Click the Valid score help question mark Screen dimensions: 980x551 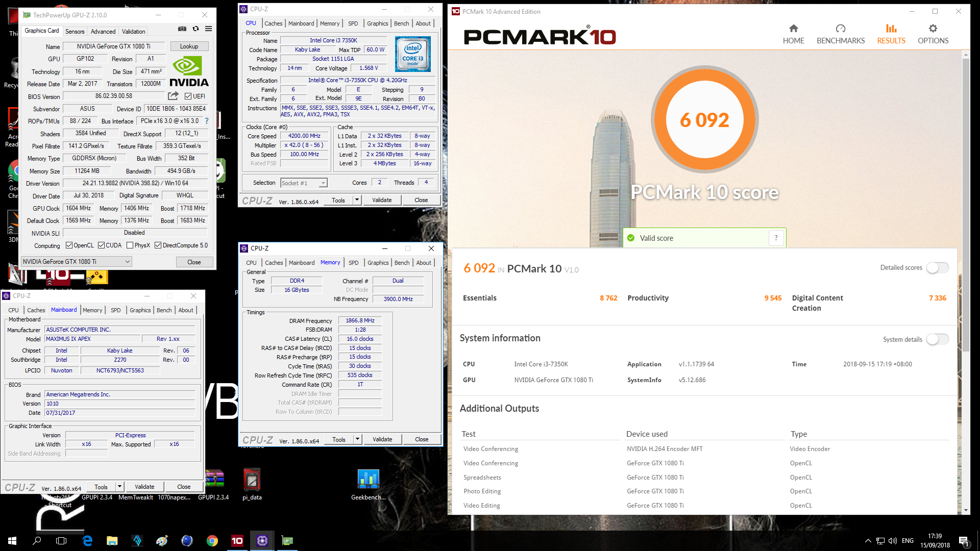pos(776,238)
